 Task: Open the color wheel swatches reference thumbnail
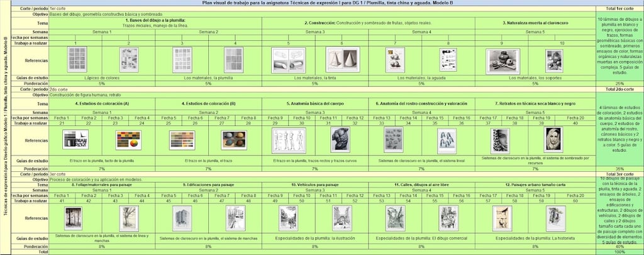tap(128, 140)
